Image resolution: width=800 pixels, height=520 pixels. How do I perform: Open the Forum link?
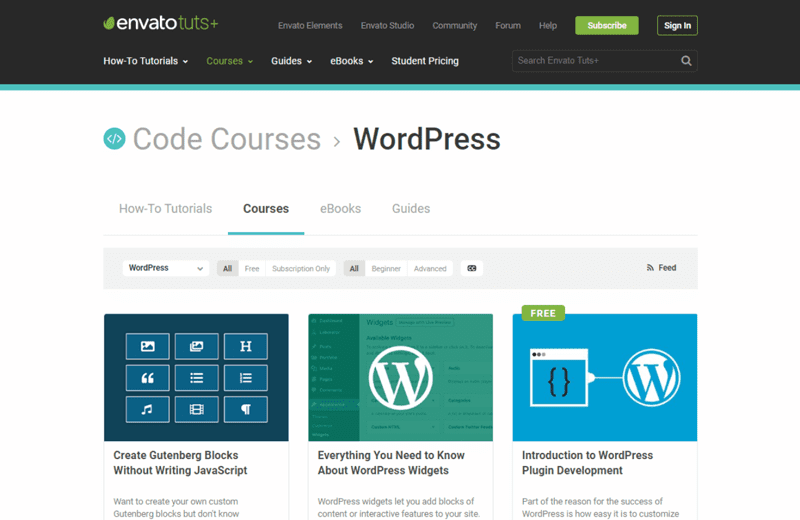click(508, 26)
